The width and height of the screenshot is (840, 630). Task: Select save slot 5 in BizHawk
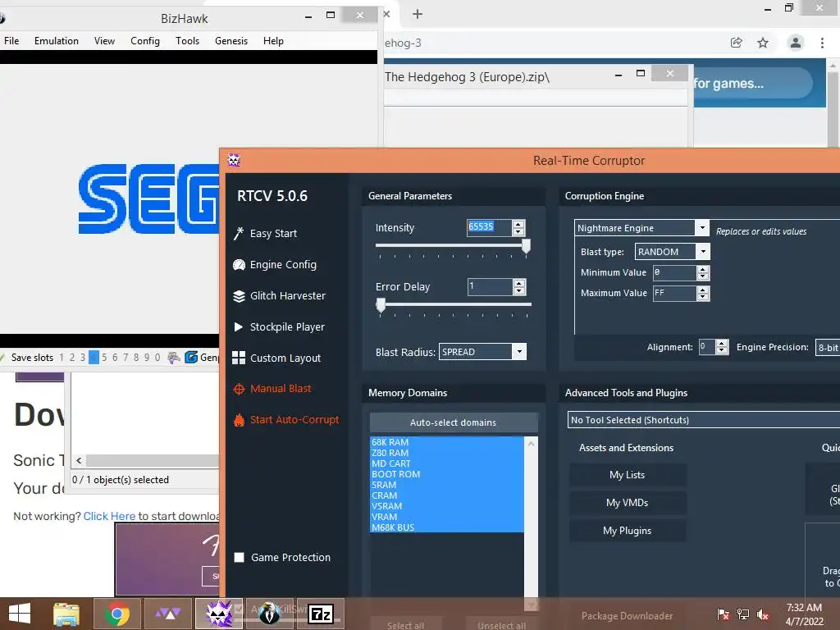tap(104, 358)
